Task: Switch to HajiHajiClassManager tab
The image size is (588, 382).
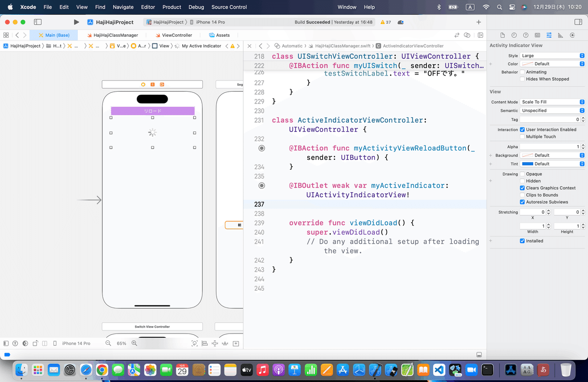Action: tap(112, 35)
